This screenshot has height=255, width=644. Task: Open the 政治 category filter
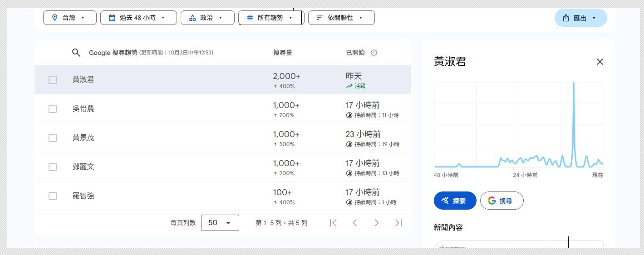(207, 18)
